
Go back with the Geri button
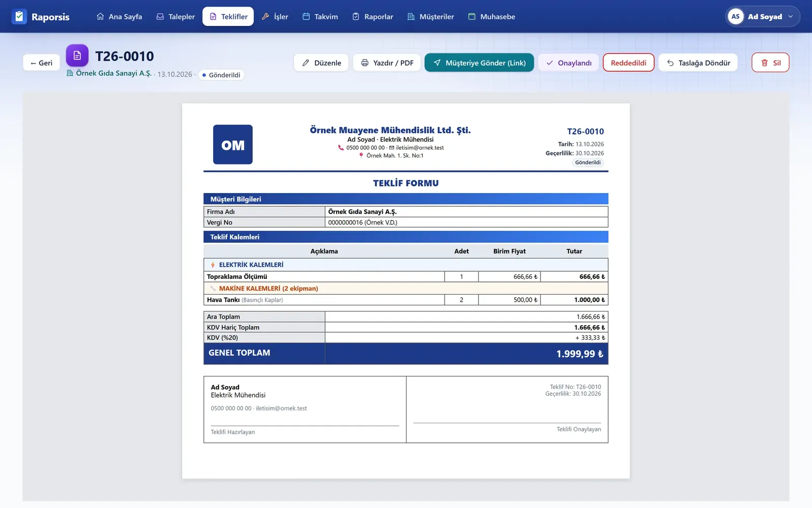click(x=42, y=62)
